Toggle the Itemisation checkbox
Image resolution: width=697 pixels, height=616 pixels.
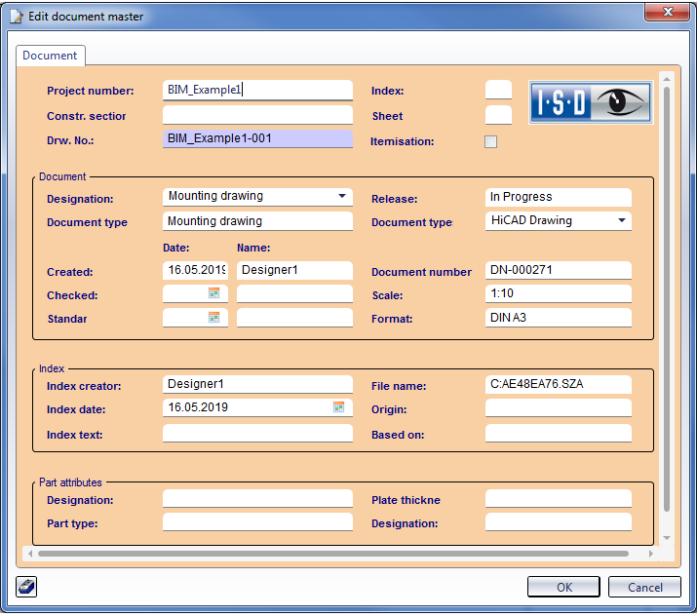tap(491, 141)
